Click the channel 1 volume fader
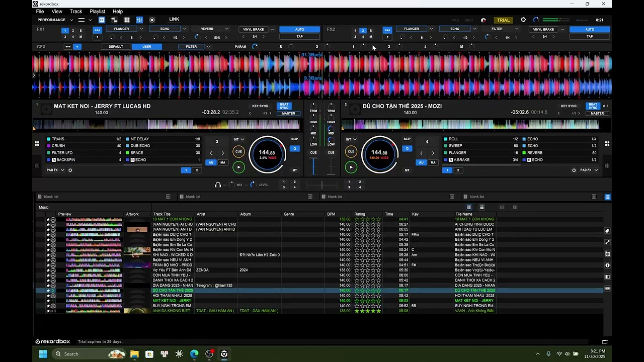Image resolution: width=644 pixels, height=362 pixels. 313,166
